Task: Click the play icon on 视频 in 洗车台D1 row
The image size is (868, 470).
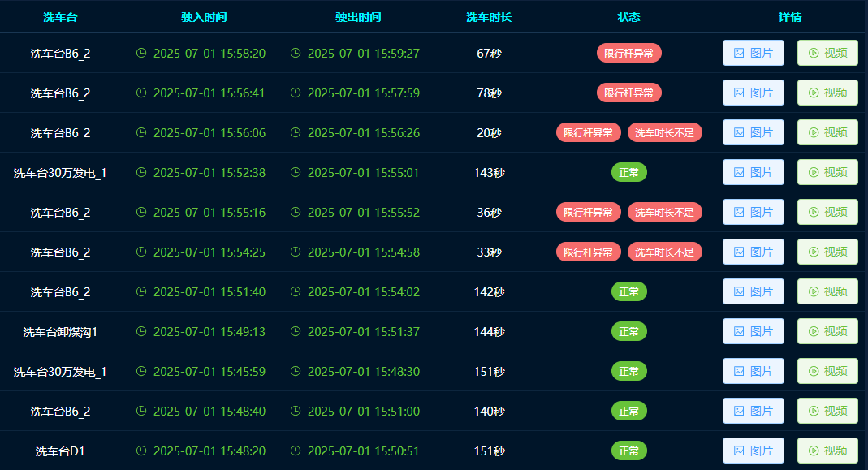Action: coord(814,451)
